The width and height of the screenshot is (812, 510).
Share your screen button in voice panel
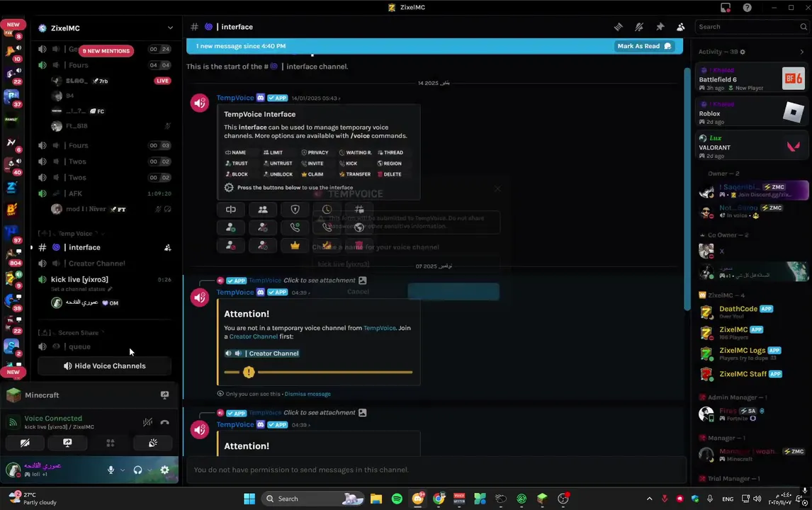(x=67, y=443)
